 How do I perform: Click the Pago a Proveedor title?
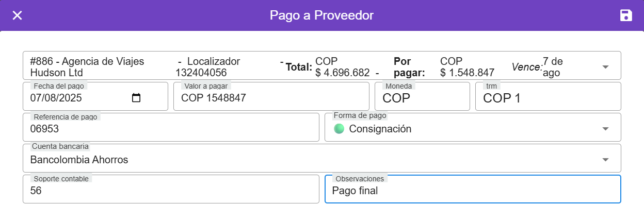click(x=321, y=15)
